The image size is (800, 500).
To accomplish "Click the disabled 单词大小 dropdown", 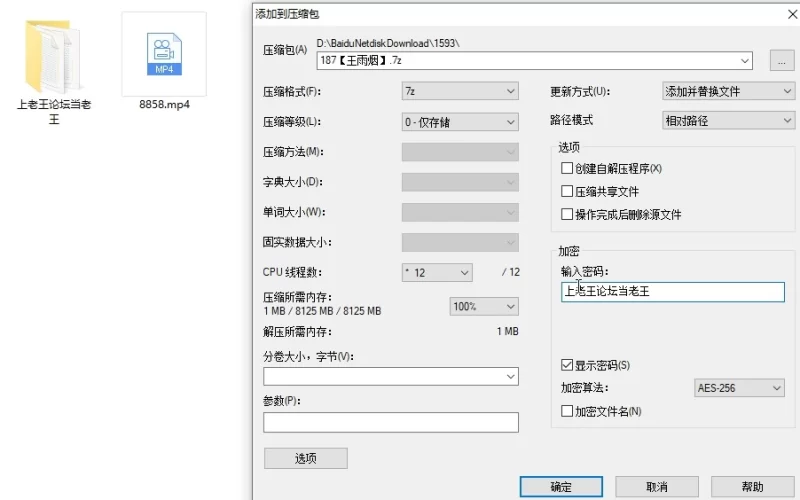I will (x=460, y=212).
